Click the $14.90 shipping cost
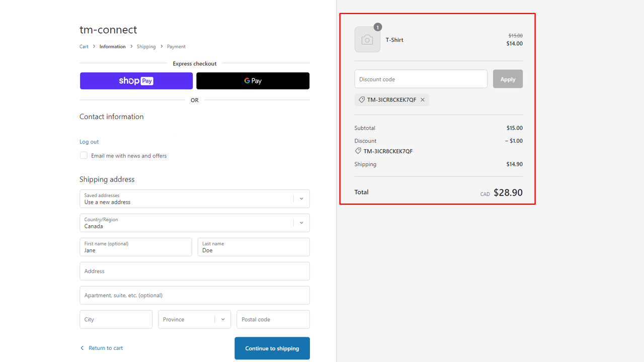 point(515,164)
